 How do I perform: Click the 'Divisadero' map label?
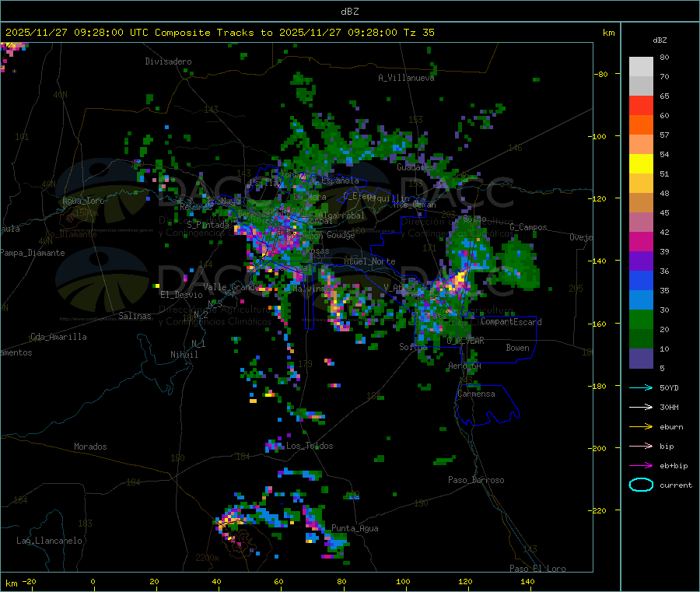pyautogui.click(x=168, y=61)
